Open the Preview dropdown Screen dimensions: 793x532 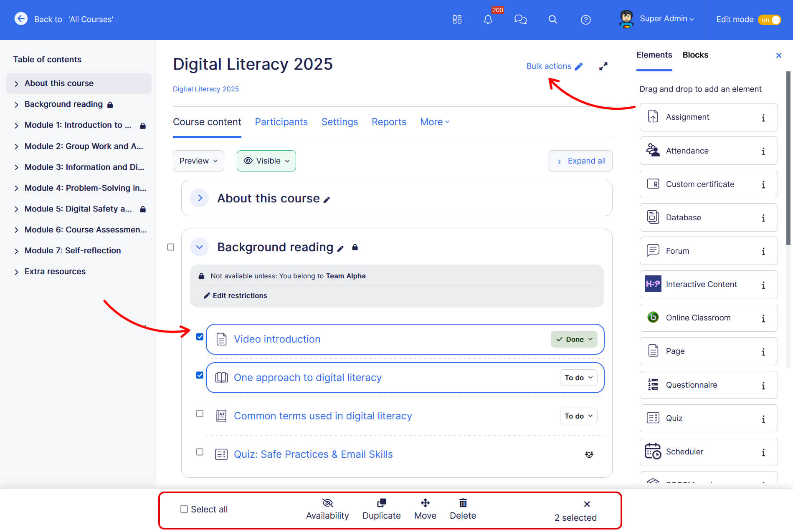pos(198,161)
